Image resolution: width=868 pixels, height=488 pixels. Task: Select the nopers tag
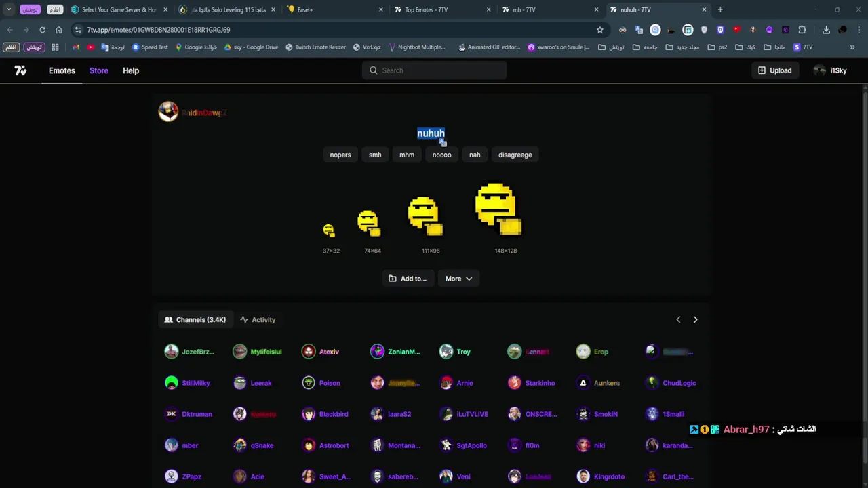click(340, 155)
